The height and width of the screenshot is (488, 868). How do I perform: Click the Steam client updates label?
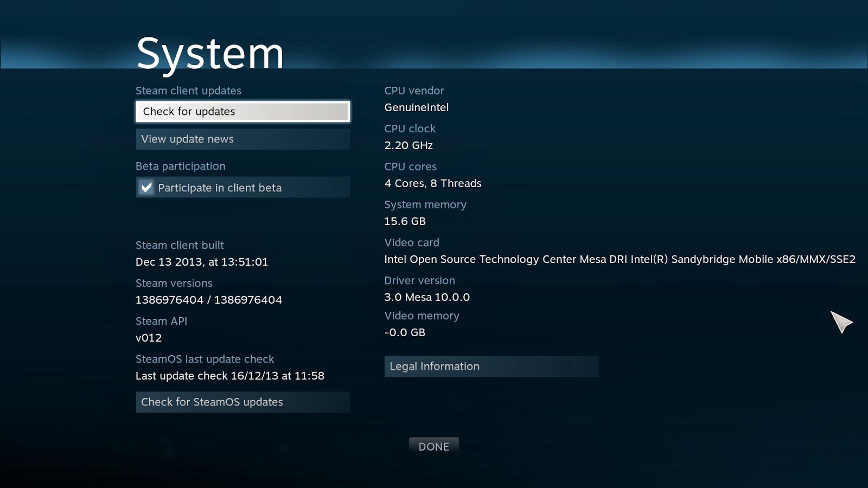pyautogui.click(x=188, y=91)
